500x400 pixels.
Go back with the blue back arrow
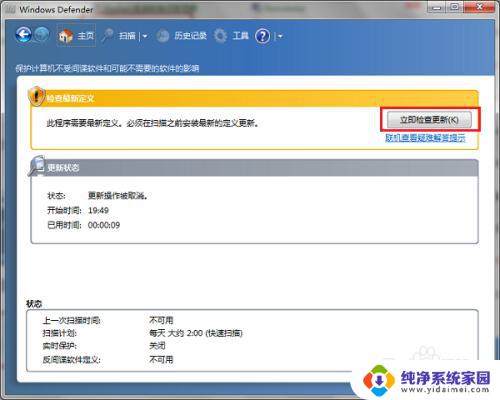tap(23, 35)
